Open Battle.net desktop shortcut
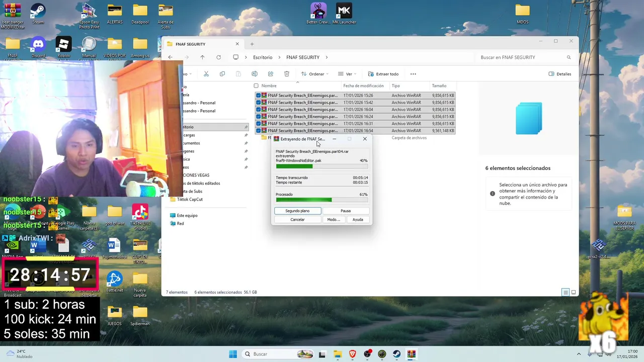The height and width of the screenshot is (362, 644). [x=114, y=282]
